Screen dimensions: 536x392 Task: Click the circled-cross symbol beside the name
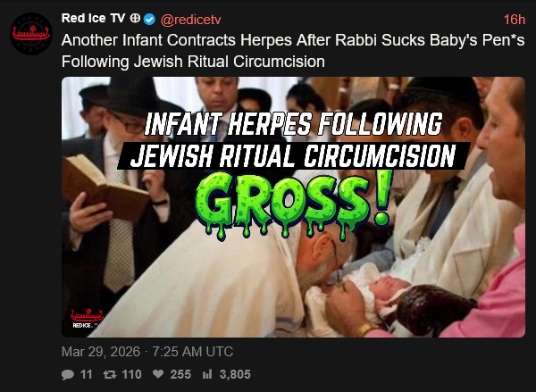(x=135, y=19)
